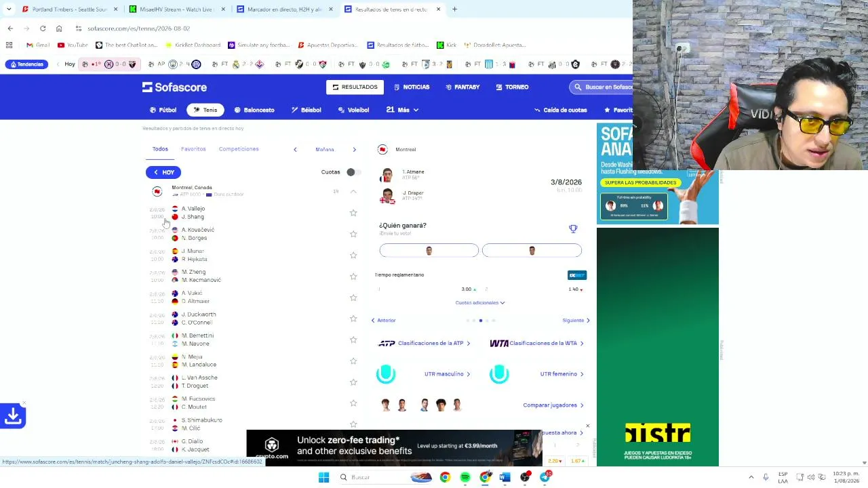Image resolution: width=868 pixels, height=488 pixels.
Task: Star the Duckworth vs O'Connell match
Action: pyautogui.click(x=353, y=319)
